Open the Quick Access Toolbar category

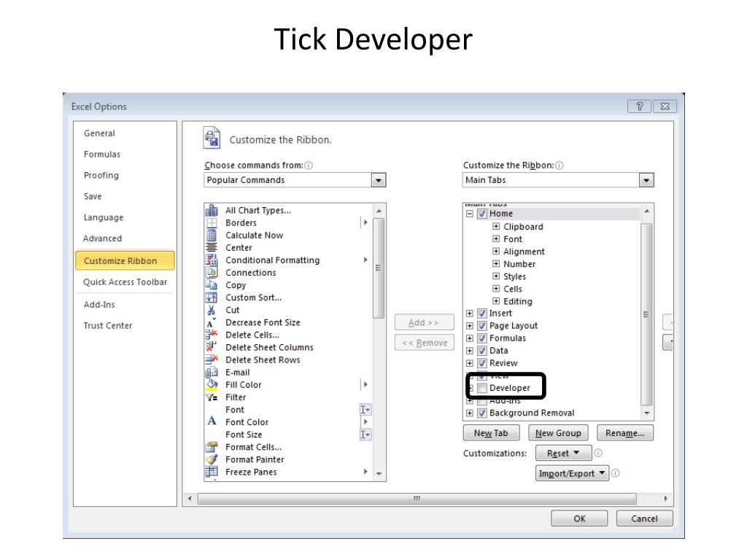point(125,282)
